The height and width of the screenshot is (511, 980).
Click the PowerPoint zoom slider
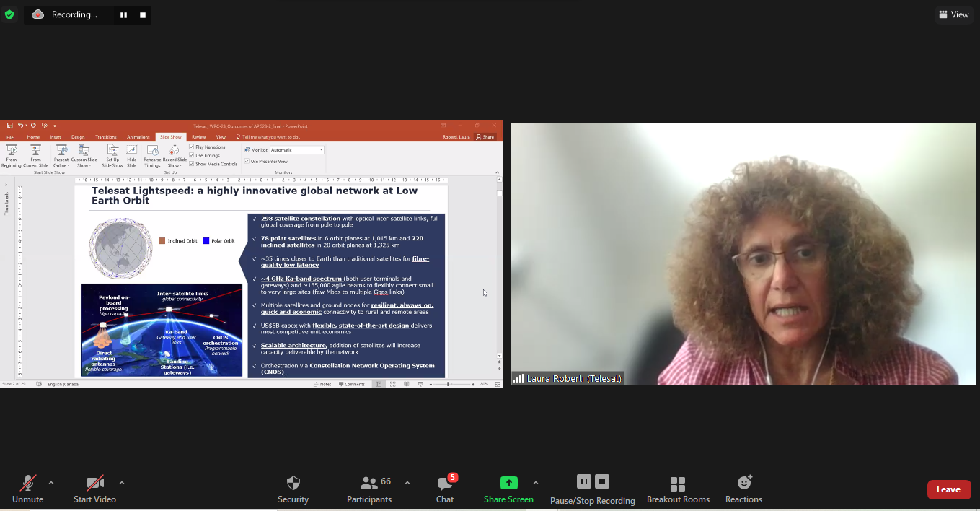coord(448,384)
